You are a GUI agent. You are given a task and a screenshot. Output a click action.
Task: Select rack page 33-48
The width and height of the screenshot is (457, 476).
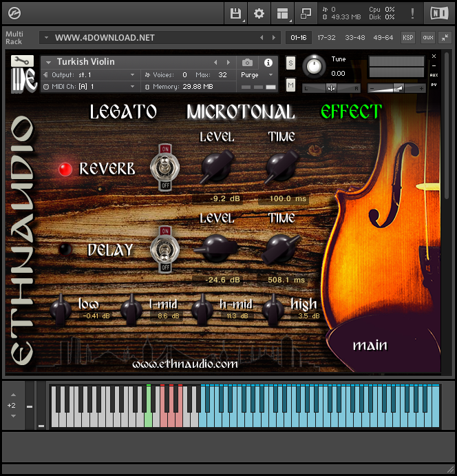pyautogui.click(x=355, y=38)
